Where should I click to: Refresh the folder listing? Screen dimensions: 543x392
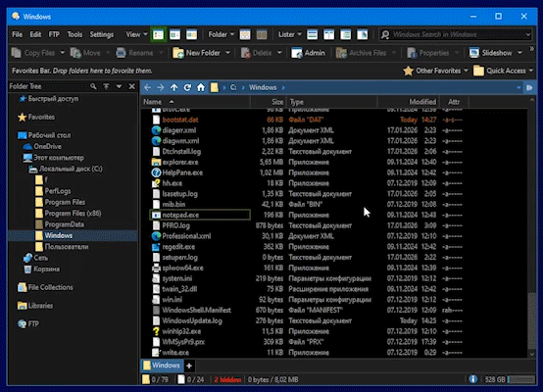(x=187, y=87)
